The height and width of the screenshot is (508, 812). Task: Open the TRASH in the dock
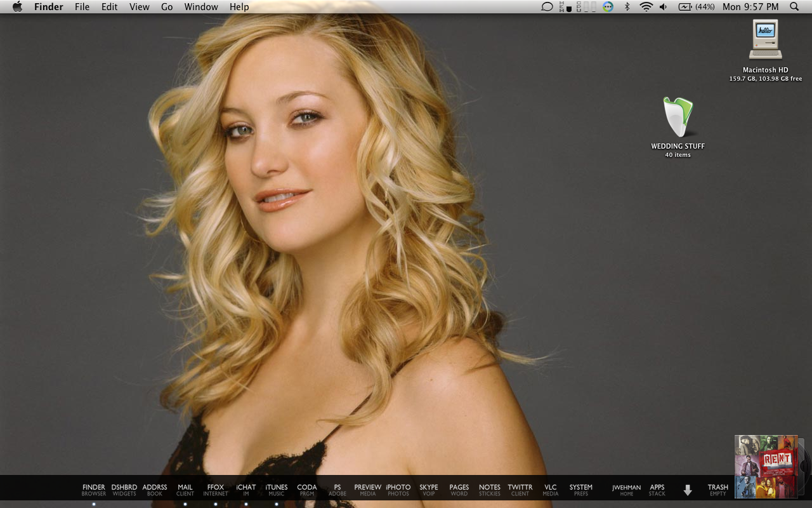pos(718,490)
